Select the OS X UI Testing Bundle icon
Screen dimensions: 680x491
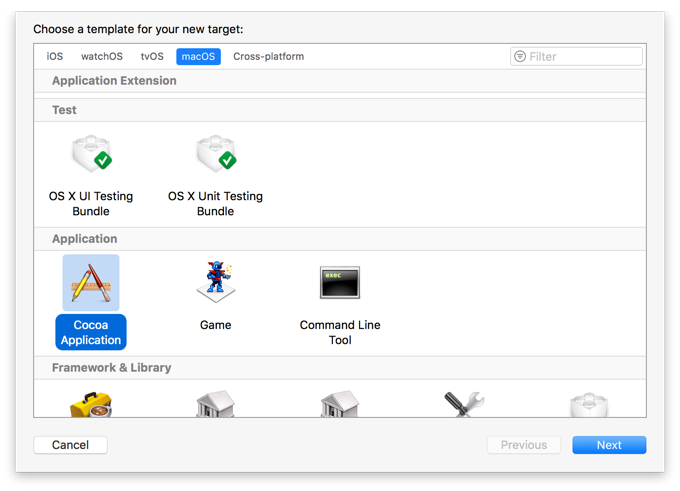[x=92, y=154]
